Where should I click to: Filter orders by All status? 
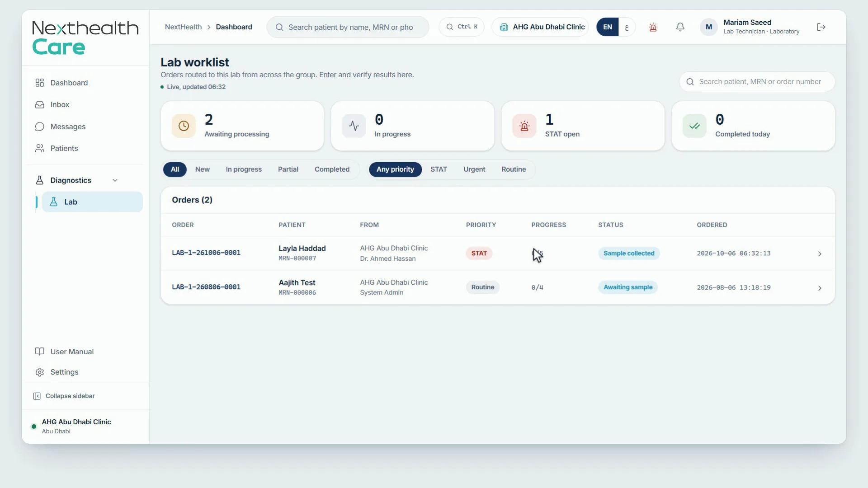[175, 169]
